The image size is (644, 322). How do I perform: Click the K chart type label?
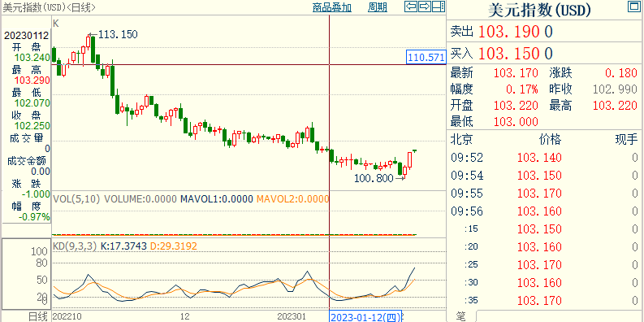(x=56, y=24)
